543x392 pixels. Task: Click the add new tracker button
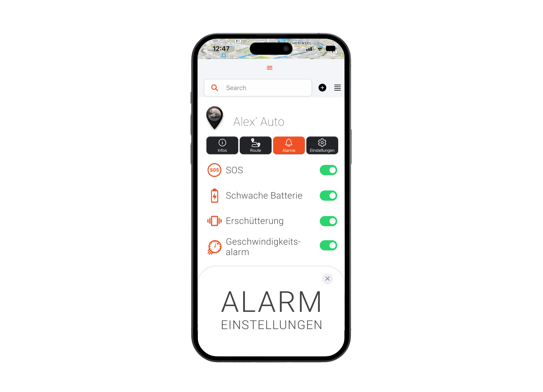[x=322, y=88]
